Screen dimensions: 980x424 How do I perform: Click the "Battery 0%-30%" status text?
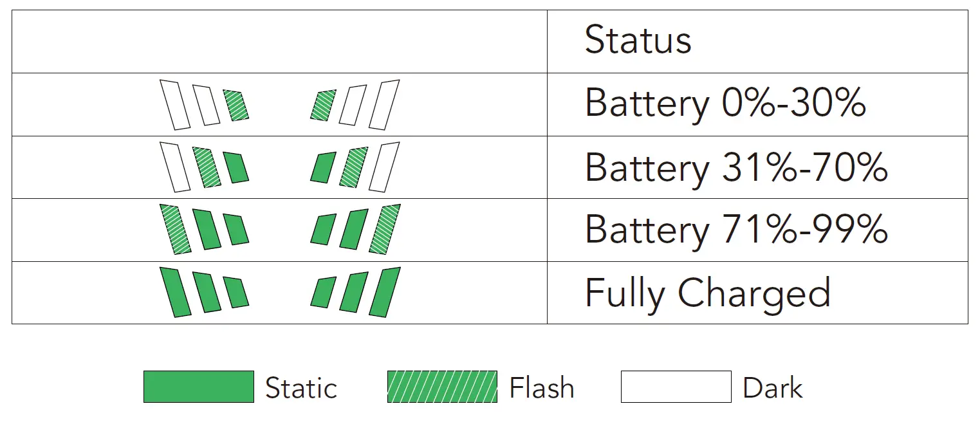[x=725, y=103]
